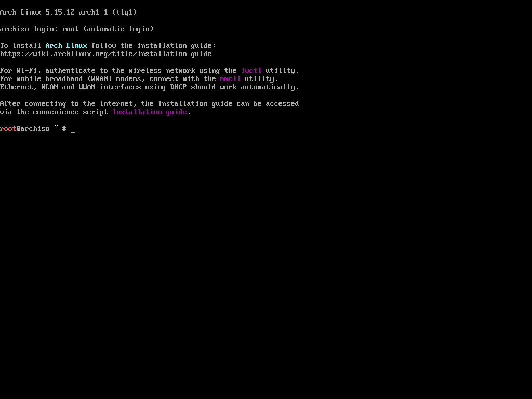Click the '(tty1)' terminal label

(125, 12)
